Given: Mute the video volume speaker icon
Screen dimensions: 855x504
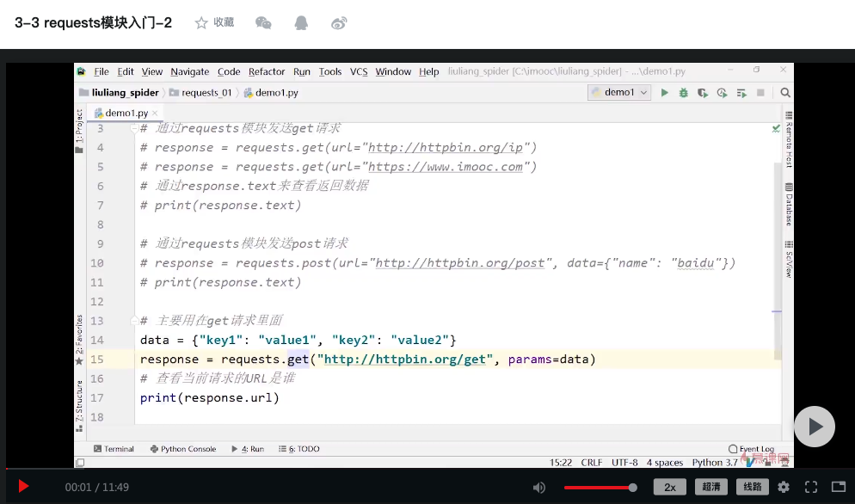Looking at the screenshot, I should (x=538, y=487).
